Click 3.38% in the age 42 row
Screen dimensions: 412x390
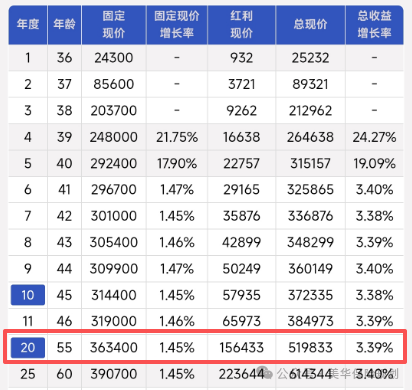374,216
